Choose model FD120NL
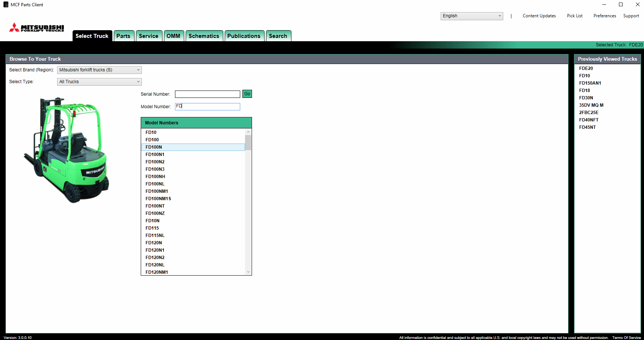 coord(193,265)
